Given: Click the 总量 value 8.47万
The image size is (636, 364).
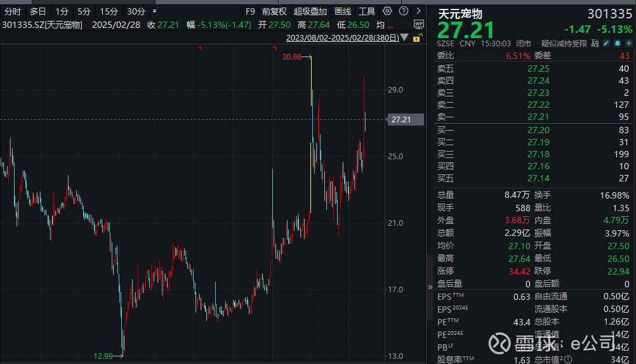Looking at the screenshot, I should [517, 195].
